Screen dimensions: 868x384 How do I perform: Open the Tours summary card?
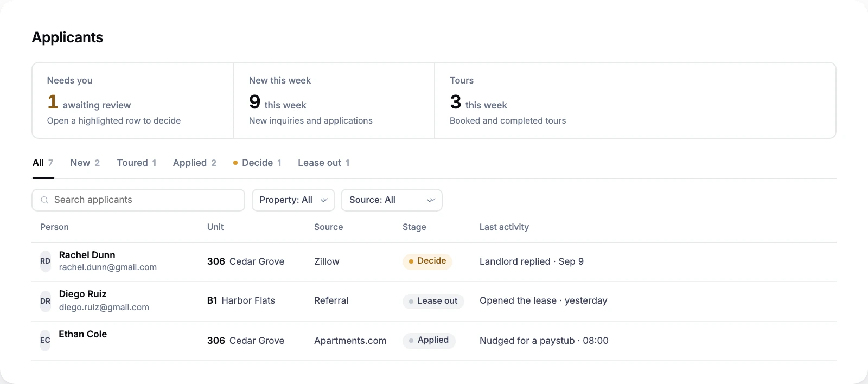tap(635, 100)
